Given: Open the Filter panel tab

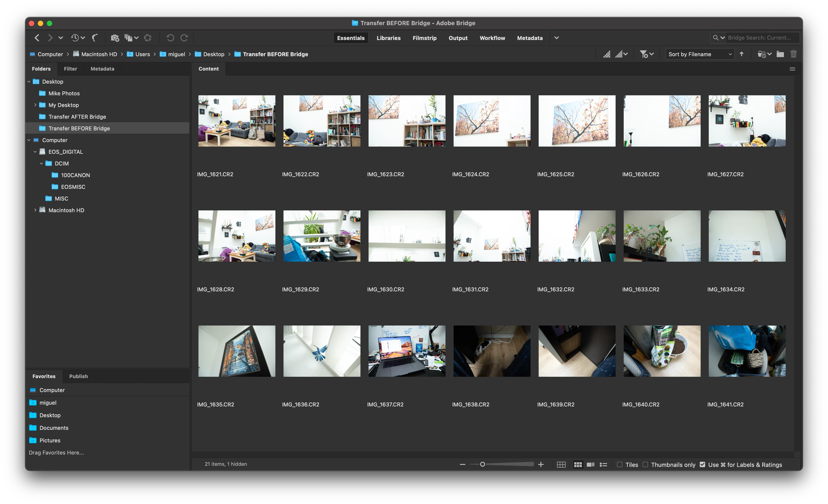Looking at the screenshot, I should [71, 69].
